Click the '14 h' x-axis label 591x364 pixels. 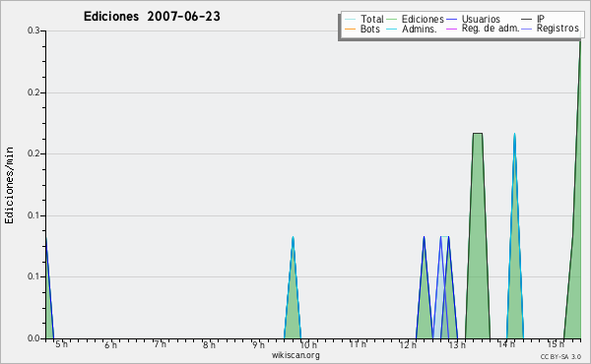506,344
